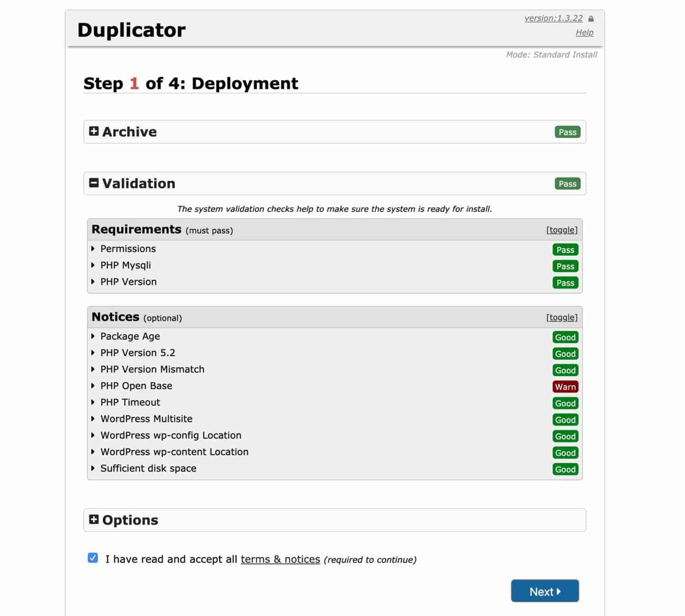Click the Pass badge next to PHP Version
This screenshot has height=616, width=685.
pos(565,282)
